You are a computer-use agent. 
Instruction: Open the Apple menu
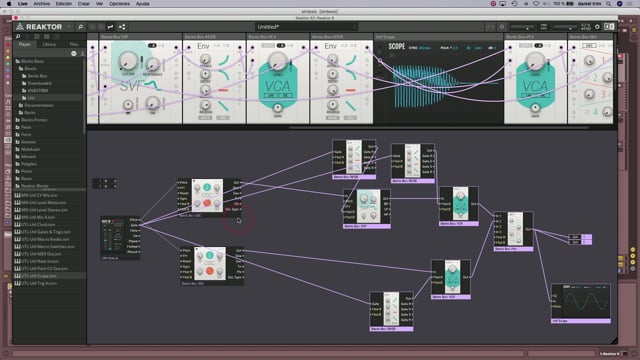coord(9,4)
